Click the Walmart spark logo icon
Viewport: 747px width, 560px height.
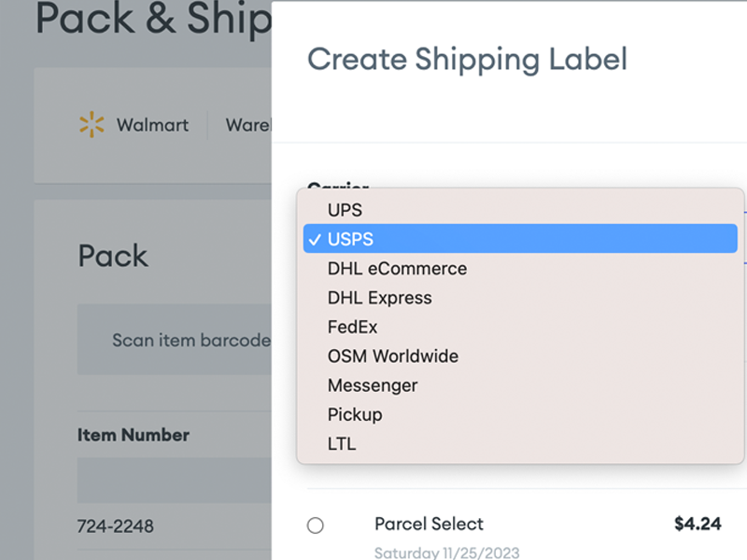point(92,125)
